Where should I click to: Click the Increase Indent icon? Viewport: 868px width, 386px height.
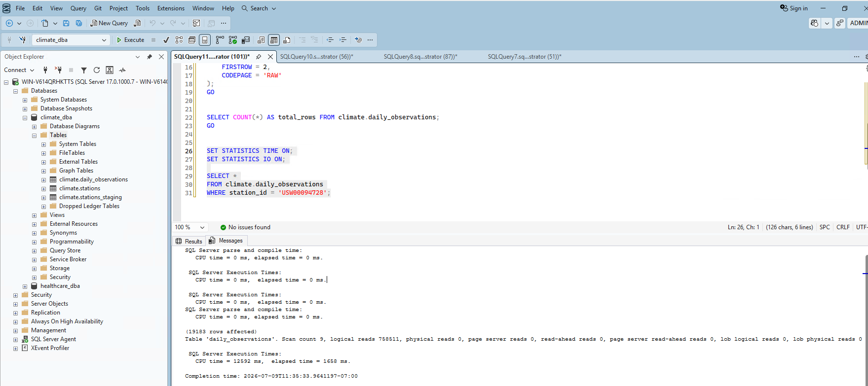point(343,40)
